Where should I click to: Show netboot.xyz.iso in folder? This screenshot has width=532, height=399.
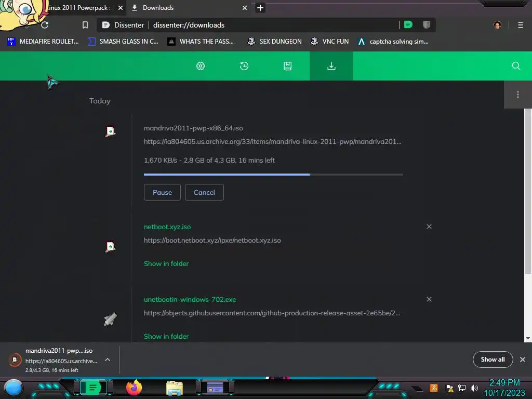pos(166,263)
